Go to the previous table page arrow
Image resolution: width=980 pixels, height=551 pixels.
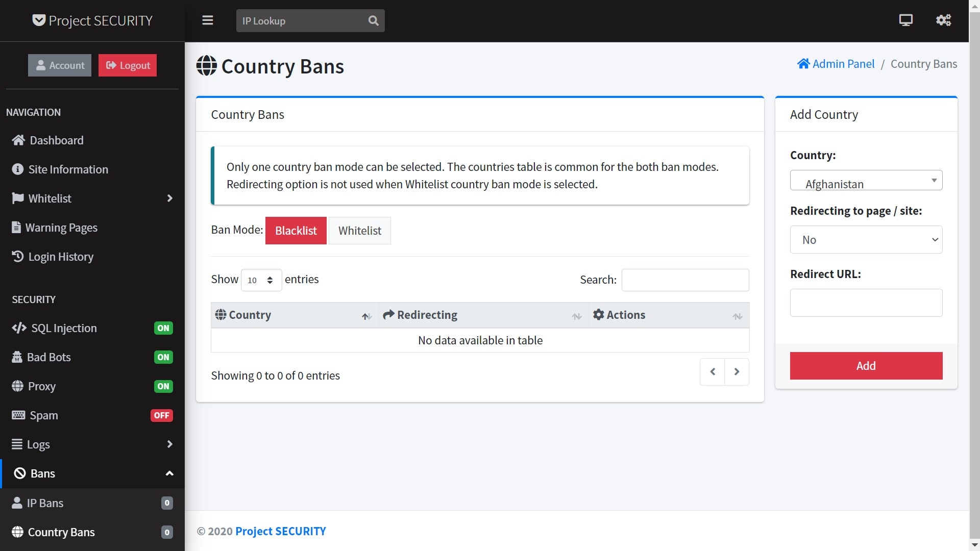(x=713, y=372)
